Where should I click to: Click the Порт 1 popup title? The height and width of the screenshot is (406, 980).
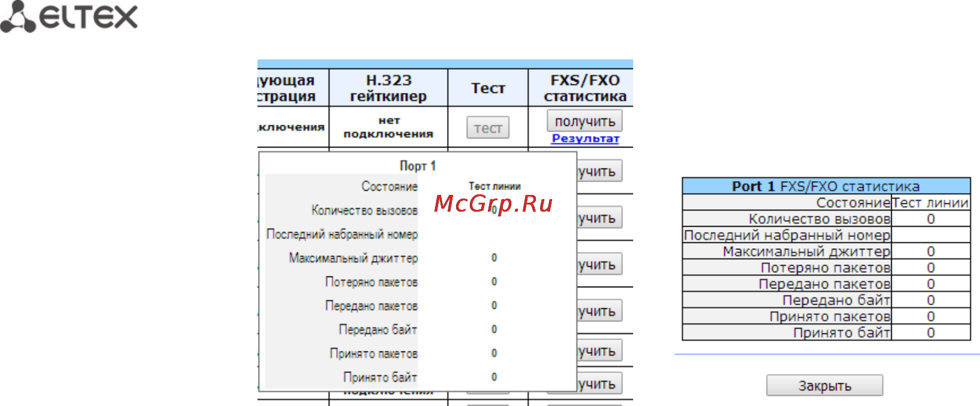point(418,166)
